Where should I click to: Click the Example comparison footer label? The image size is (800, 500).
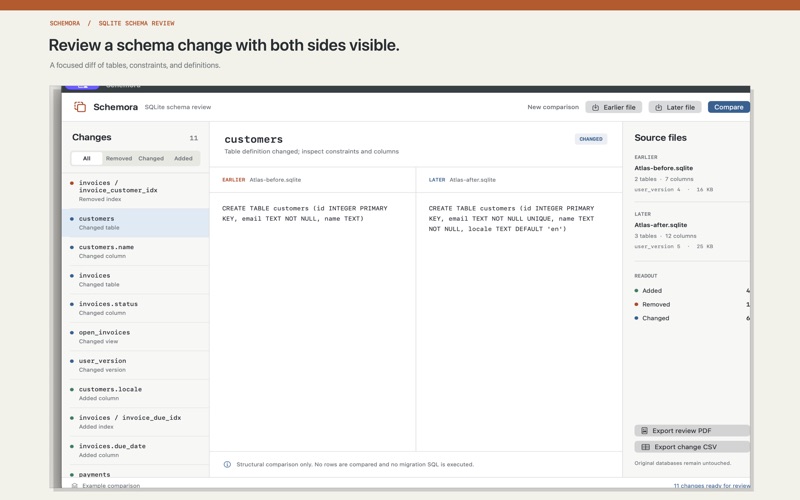tap(111, 486)
